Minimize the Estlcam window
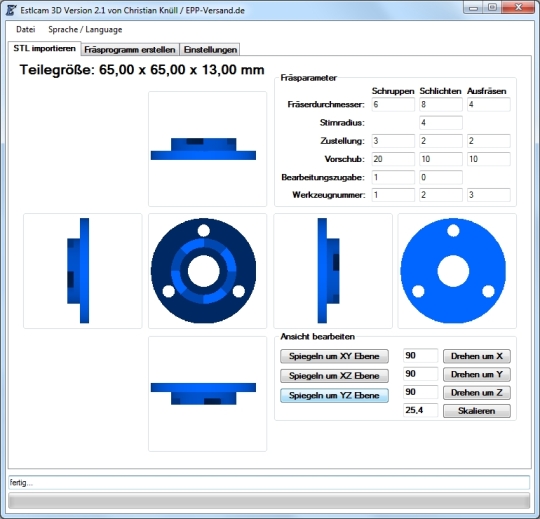540x519 pixels. [x=473, y=8]
